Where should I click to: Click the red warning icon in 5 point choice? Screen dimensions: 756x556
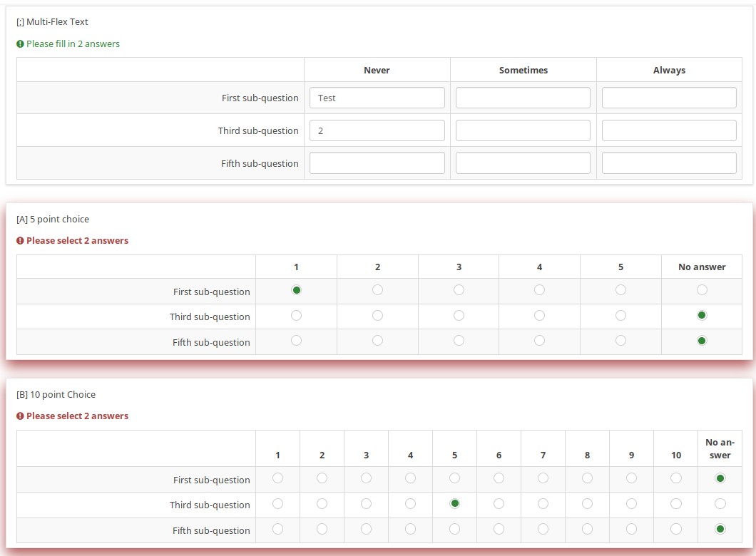[20, 241]
